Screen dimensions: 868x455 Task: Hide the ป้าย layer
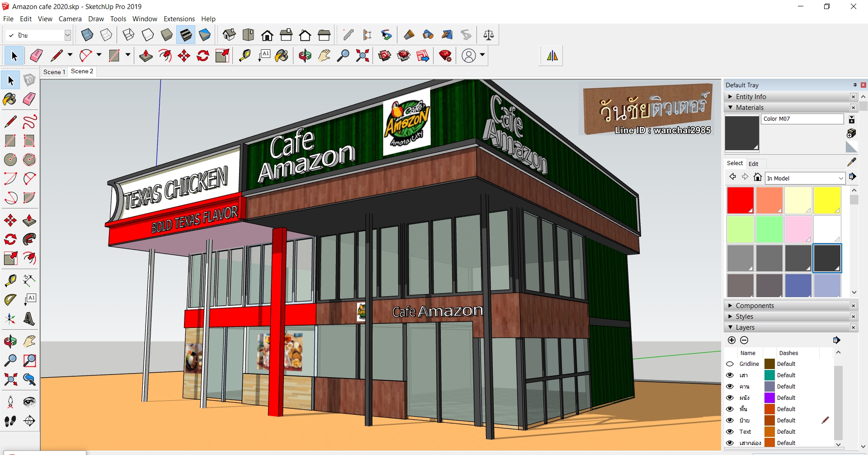(730, 421)
